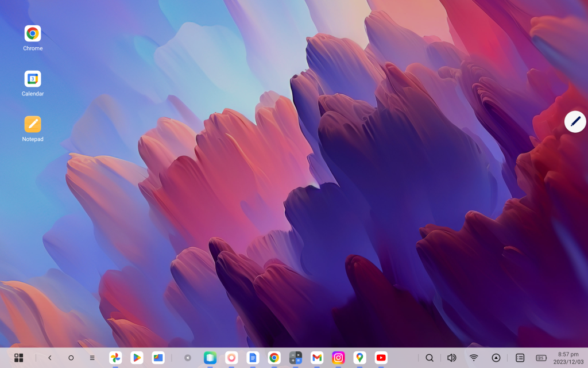Image resolution: width=588 pixels, height=368 pixels.
Task: Launch the Calendar desktop app
Action: tap(33, 79)
